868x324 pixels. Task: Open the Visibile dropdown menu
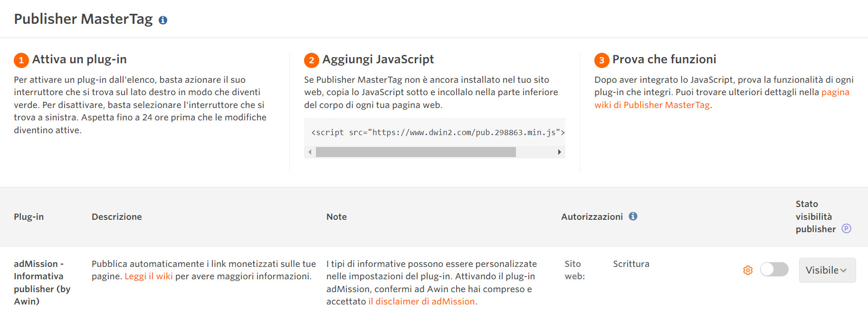coord(827,270)
